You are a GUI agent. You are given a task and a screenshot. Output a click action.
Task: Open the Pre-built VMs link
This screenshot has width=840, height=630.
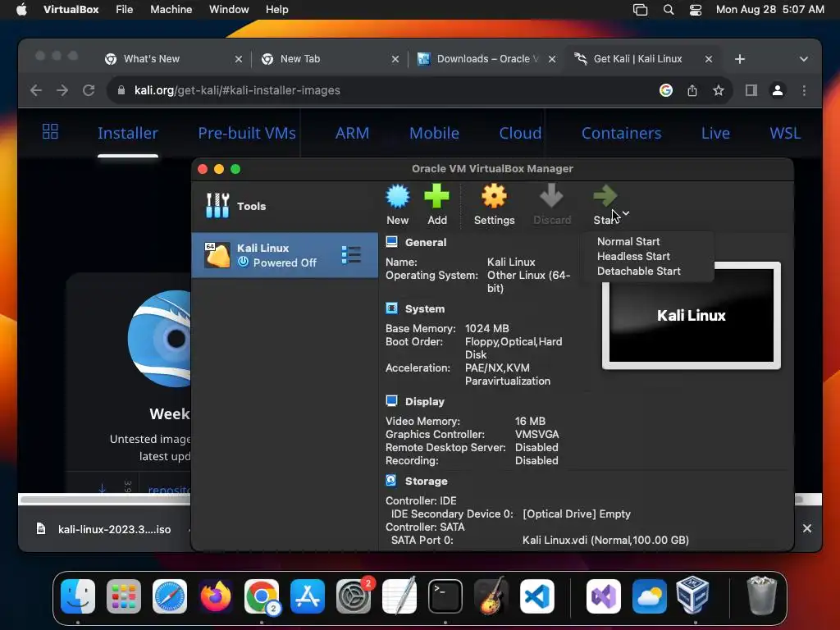pyautogui.click(x=247, y=133)
